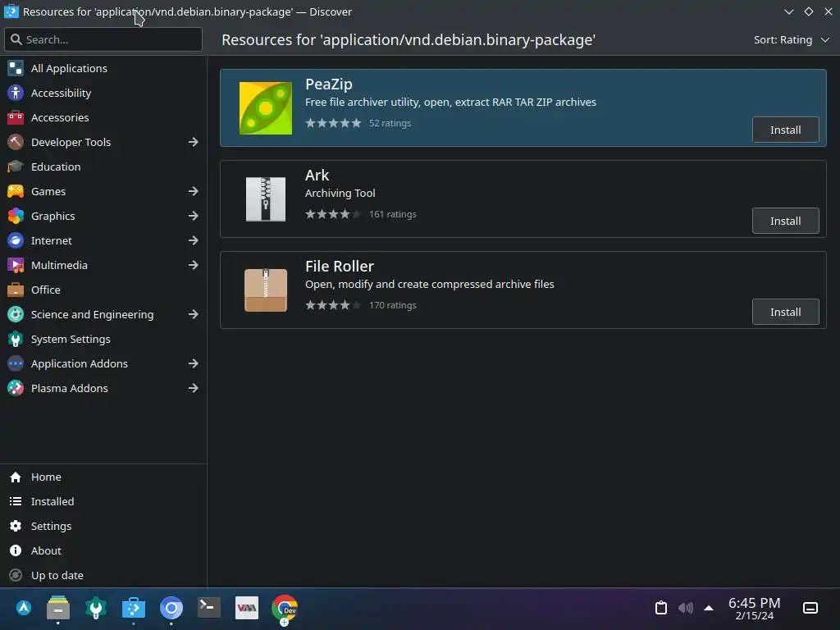Open Discover Settings page
The image size is (840, 630).
(x=104, y=526)
